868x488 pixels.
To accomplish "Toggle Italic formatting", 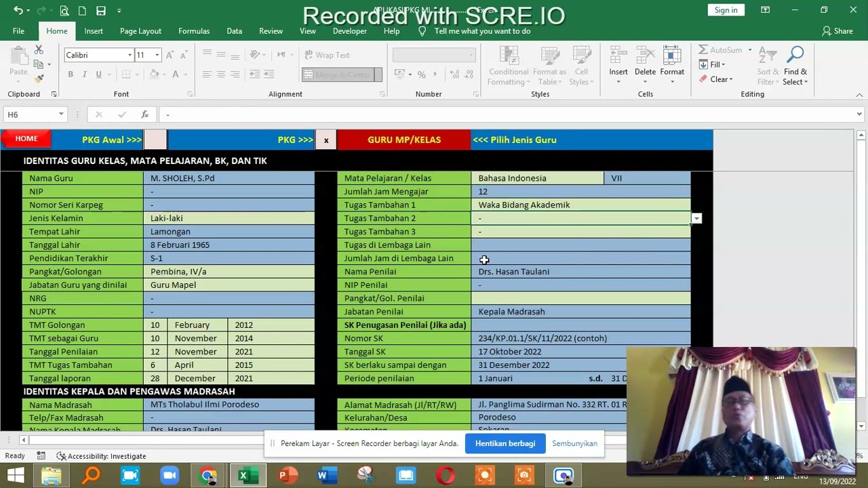I will (x=85, y=75).
